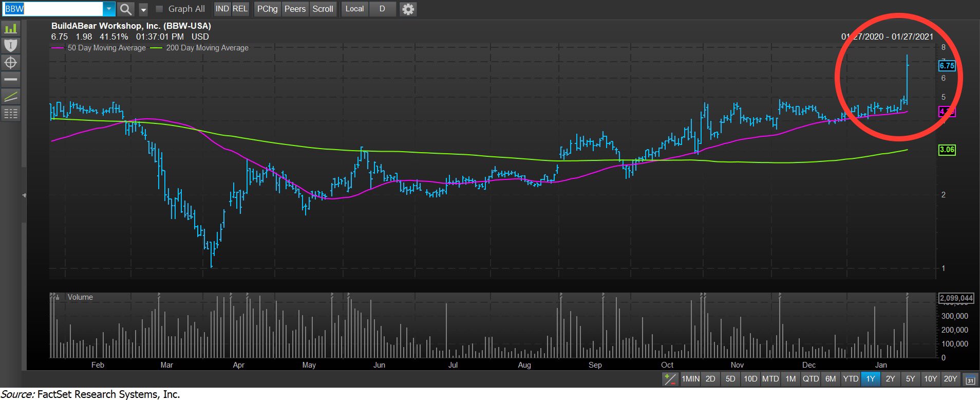Switch to the 5D time range
The image size is (980, 400).
730,379
